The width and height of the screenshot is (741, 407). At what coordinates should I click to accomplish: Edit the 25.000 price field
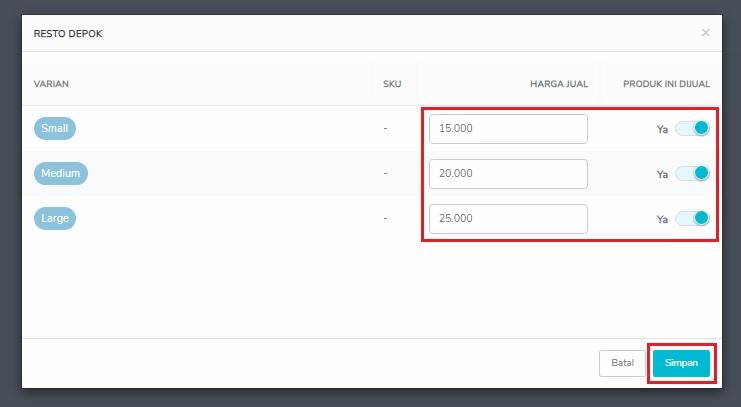[x=508, y=218]
